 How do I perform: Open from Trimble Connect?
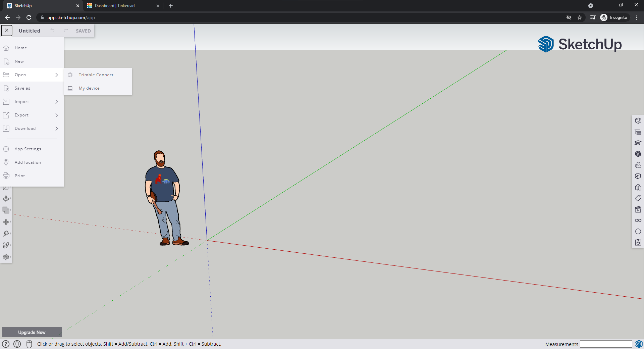pos(98,75)
